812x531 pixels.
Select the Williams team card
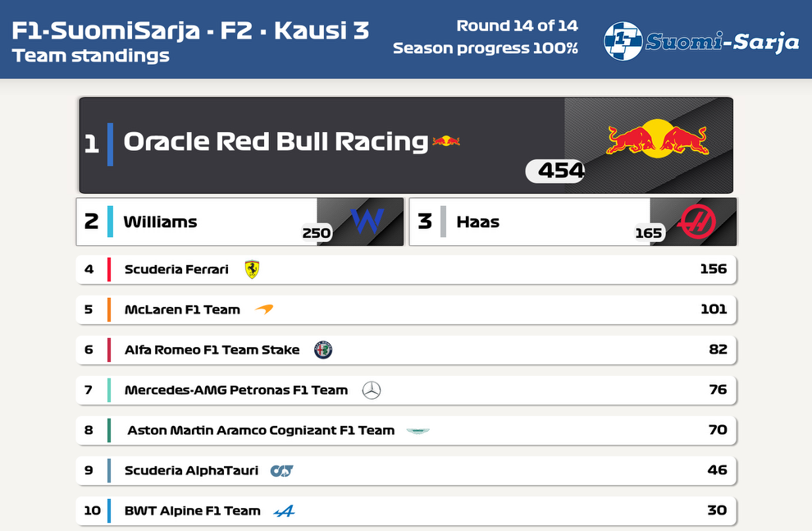tap(239, 222)
